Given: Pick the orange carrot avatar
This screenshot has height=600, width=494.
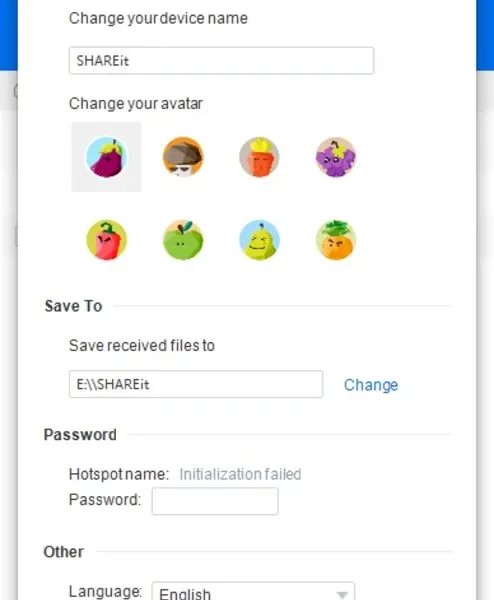Looking at the screenshot, I should click(x=259, y=157).
